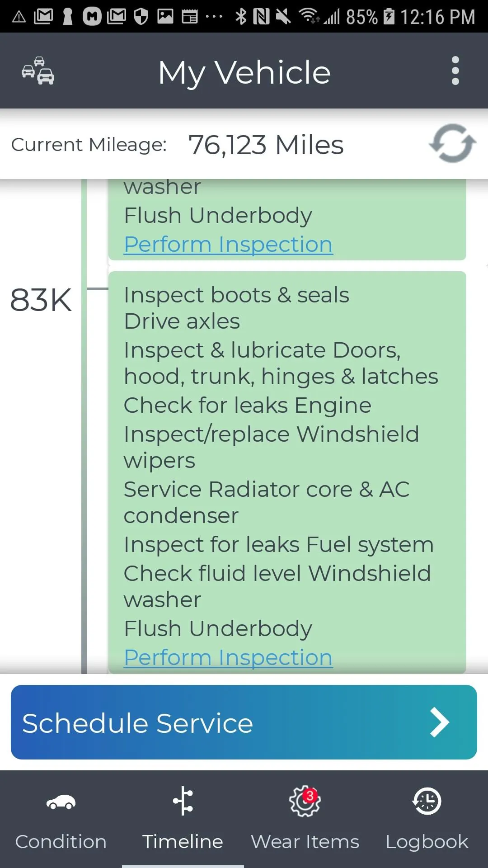This screenshot has height=868, width=488.
Task: Tap the Logbook clock icon
Action: point(427,801)
